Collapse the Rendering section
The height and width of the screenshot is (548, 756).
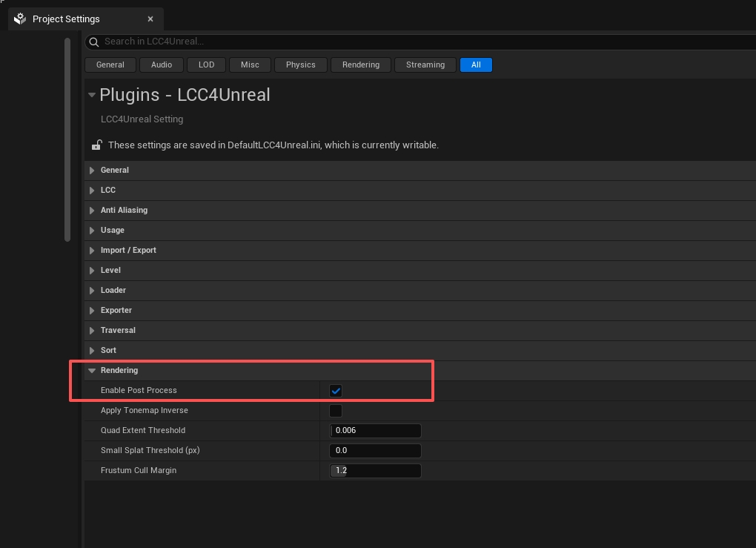[x=92, y=371]
